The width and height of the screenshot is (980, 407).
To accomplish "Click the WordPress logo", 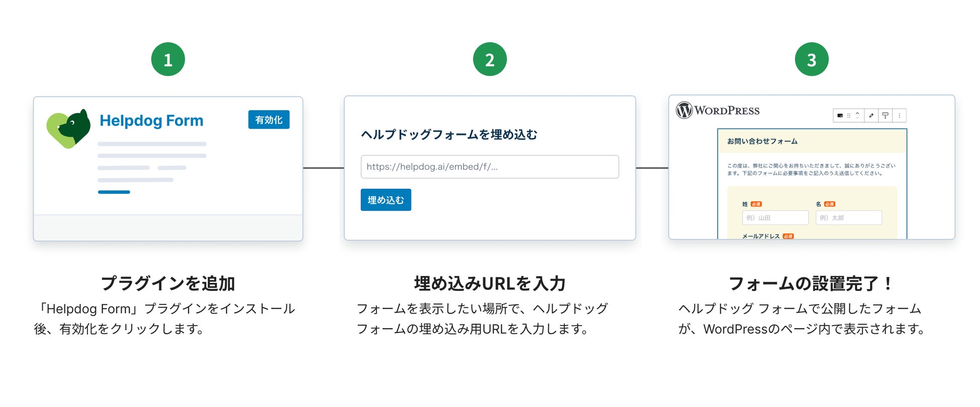I will coord(718,110).
